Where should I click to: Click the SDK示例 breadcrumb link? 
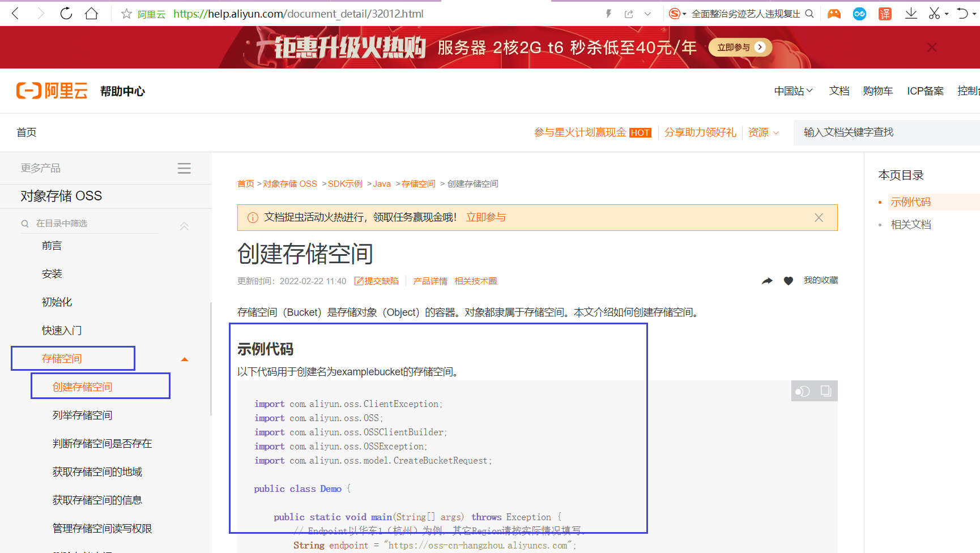pyautogui.click(x=345, y=183)
